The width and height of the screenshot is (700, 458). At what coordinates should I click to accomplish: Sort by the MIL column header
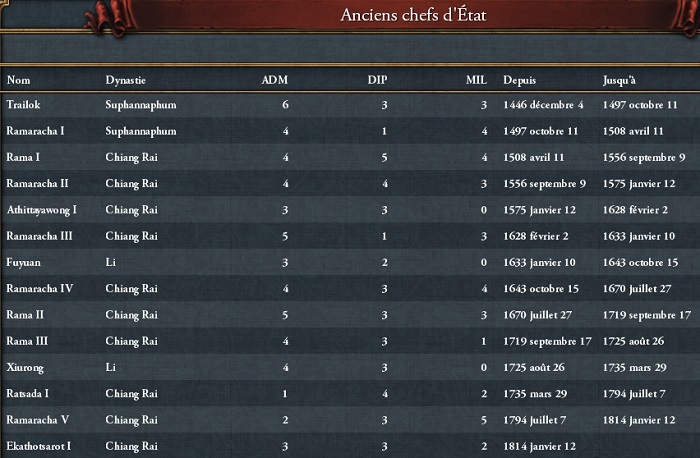(476, 80)
